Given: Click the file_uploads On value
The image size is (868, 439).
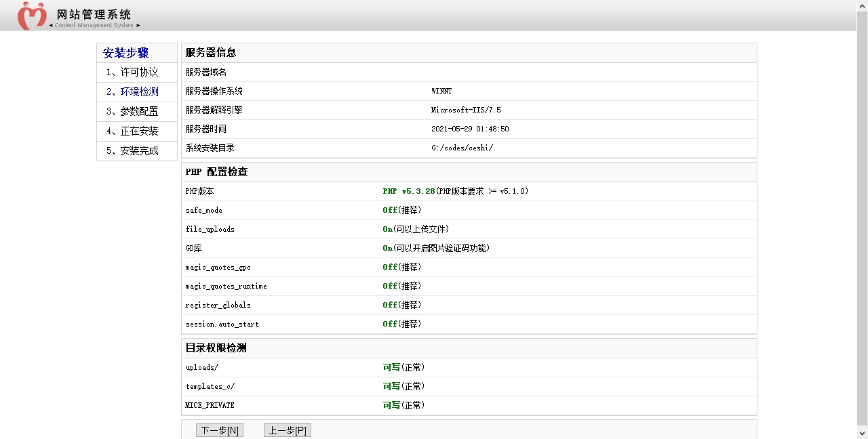Looking at the screenshot, I should (388, 230).
